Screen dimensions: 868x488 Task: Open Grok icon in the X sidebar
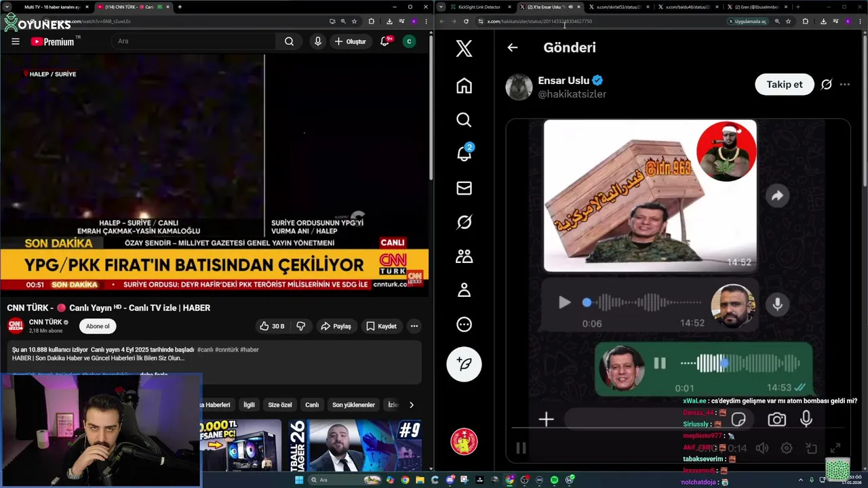coord(464,222)
